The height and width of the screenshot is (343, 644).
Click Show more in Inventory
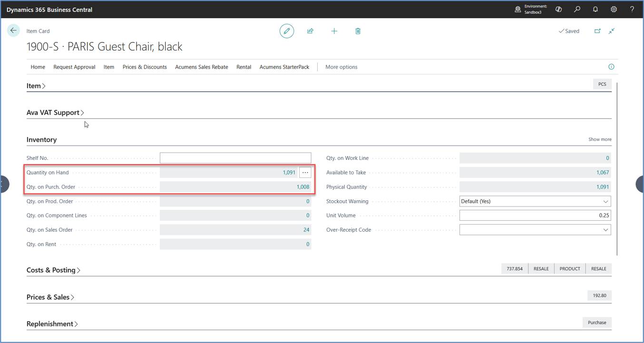(x=600, y=139)
